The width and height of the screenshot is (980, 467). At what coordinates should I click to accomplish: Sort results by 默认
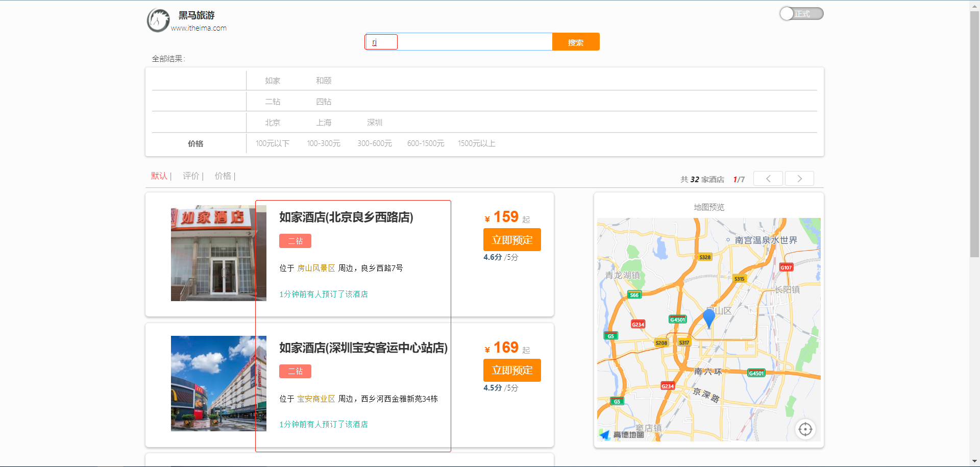click(x=159, y=176)
